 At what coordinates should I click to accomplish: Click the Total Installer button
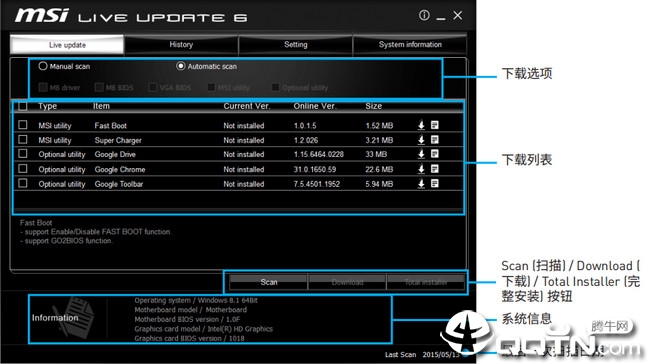click(x=426, y=282)
